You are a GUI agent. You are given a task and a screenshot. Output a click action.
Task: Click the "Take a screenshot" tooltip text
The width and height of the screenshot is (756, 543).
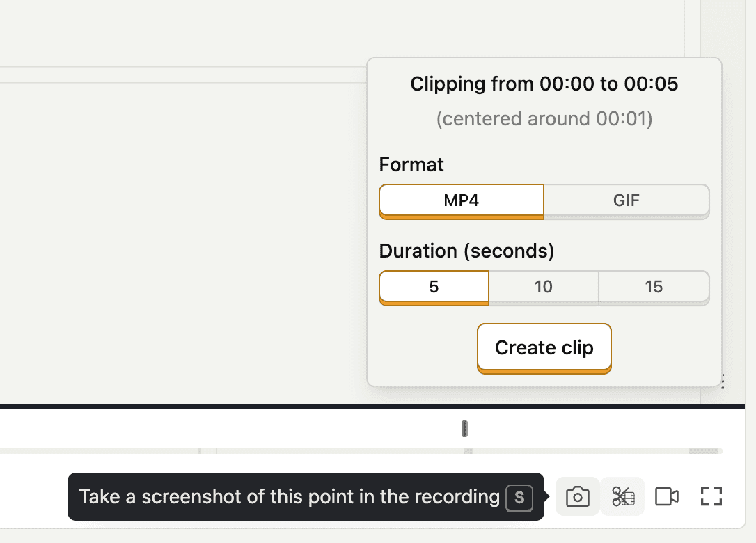[289, 497]
